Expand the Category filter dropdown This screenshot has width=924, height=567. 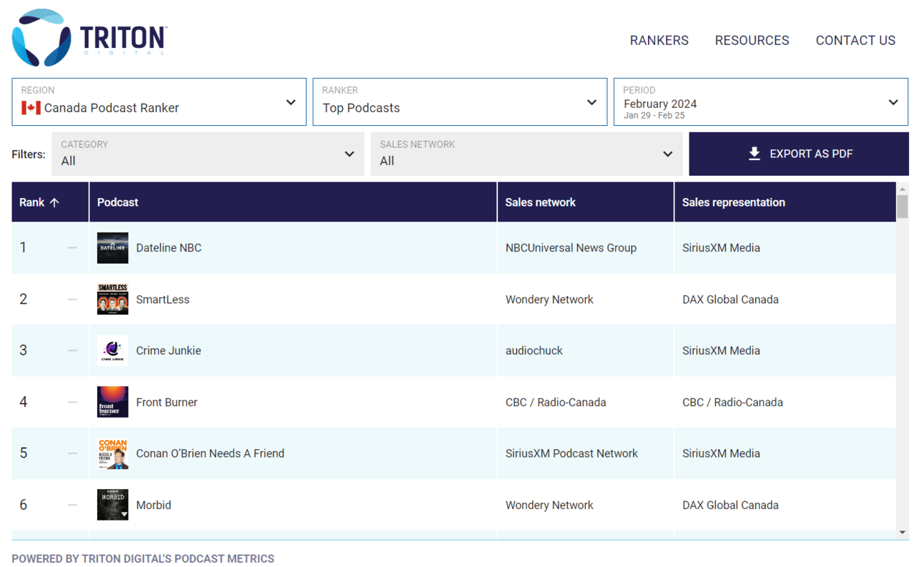pyautogui.click(x=207, y=154)
